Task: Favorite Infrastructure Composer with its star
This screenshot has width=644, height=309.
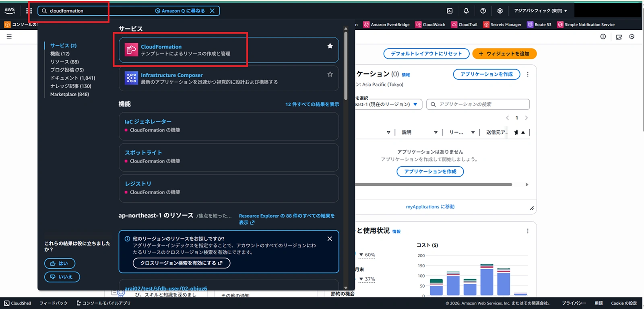Action: [x=330, y=74]
